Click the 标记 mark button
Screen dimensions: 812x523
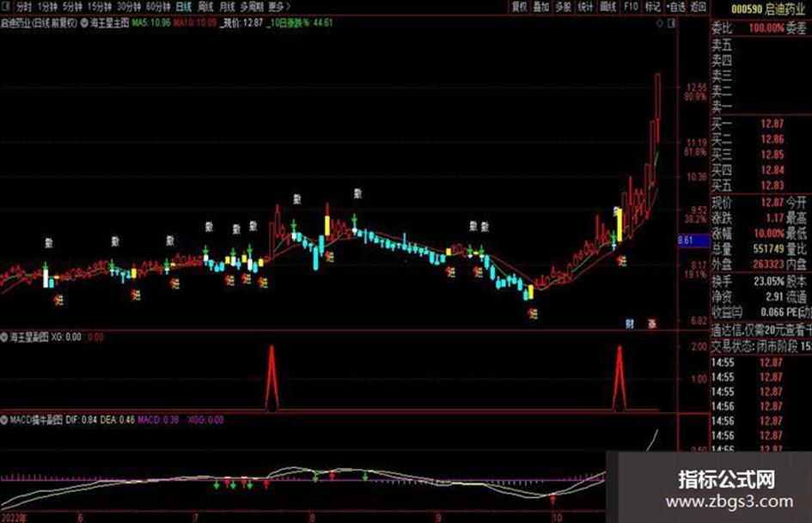(652, 7)
